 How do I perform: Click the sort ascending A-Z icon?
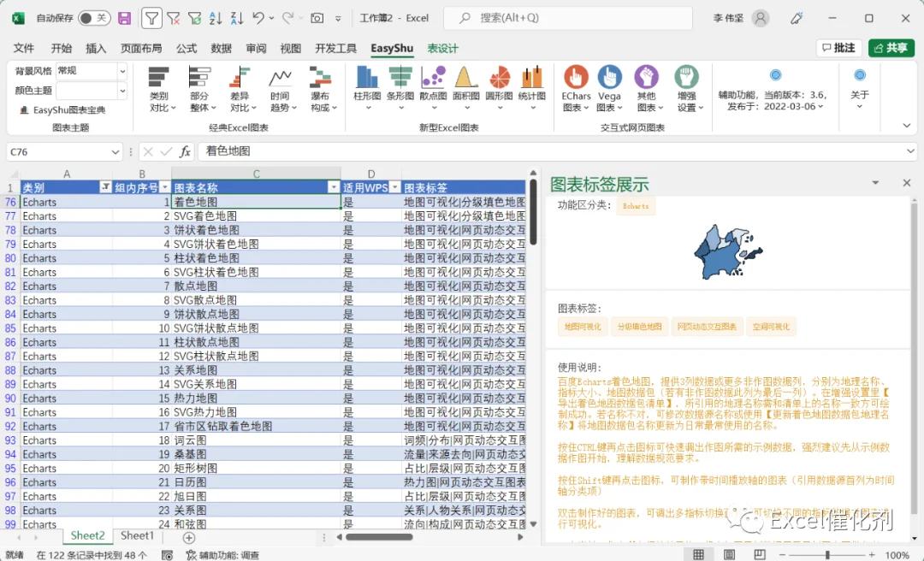[215, 18]
